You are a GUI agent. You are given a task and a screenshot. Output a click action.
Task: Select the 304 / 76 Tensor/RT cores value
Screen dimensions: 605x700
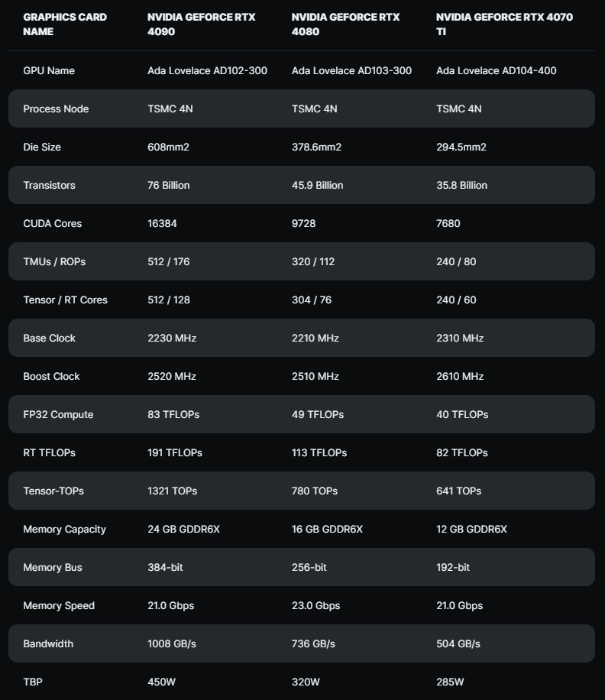pos(312,300)
